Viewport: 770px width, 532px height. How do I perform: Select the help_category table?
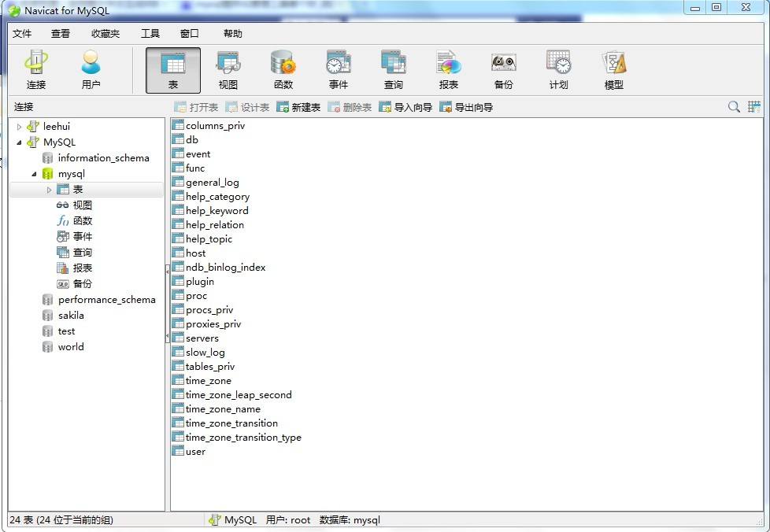click(x=211, y=197)
